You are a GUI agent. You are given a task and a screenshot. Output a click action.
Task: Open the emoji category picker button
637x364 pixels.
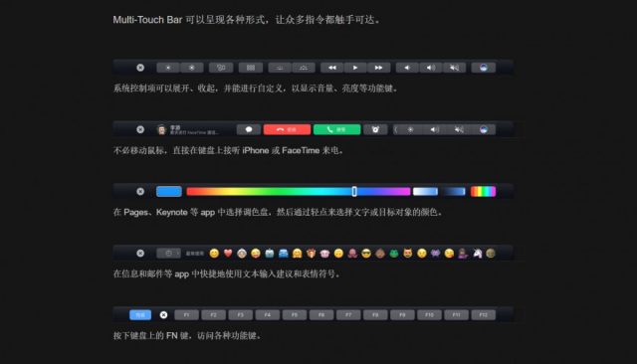168,254
